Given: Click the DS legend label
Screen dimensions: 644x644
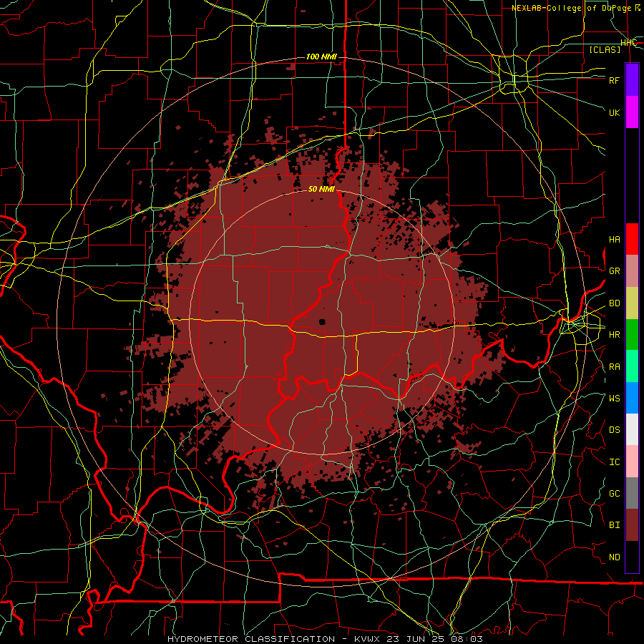Looking at the screenshot, I should [614, 430].
